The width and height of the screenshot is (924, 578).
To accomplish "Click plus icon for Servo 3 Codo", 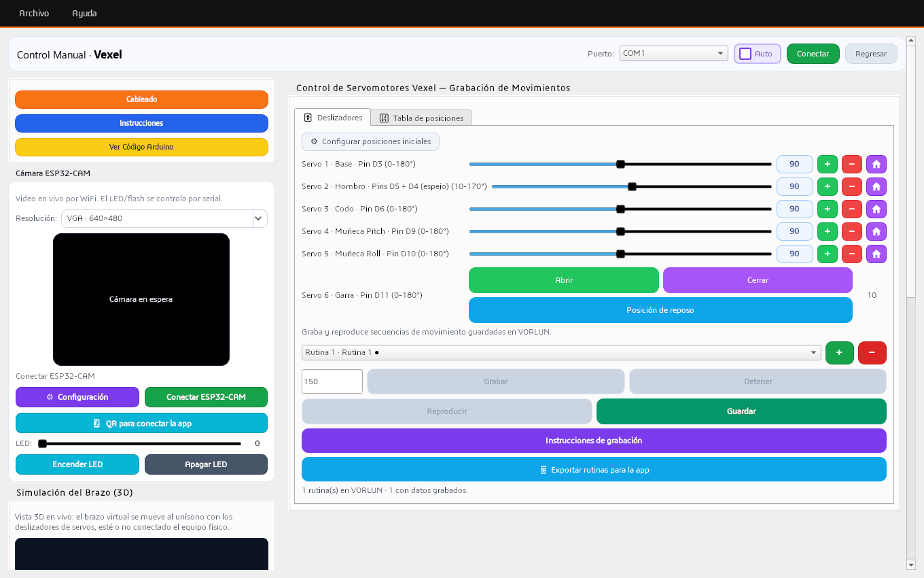I will click(828, 209).
